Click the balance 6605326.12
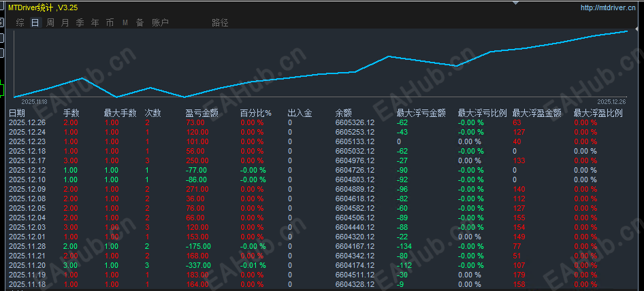Image resolution: width=644 pixels, height=291 pixels. point(355,122)
